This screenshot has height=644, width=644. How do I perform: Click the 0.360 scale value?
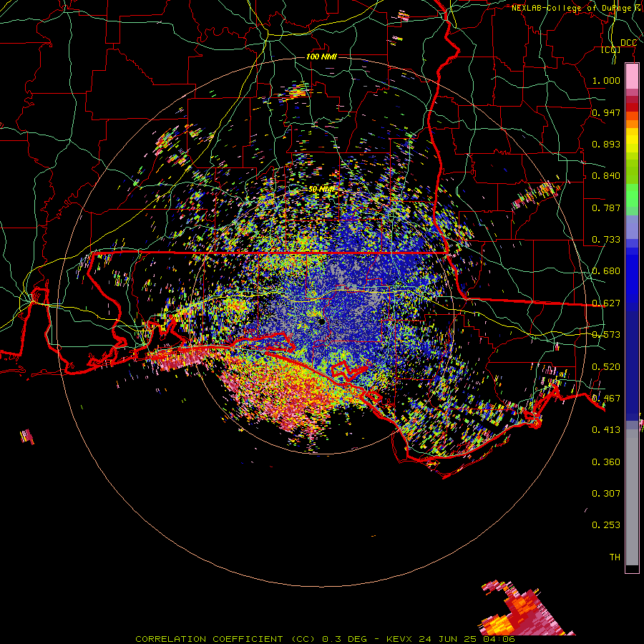coord(606,462)
